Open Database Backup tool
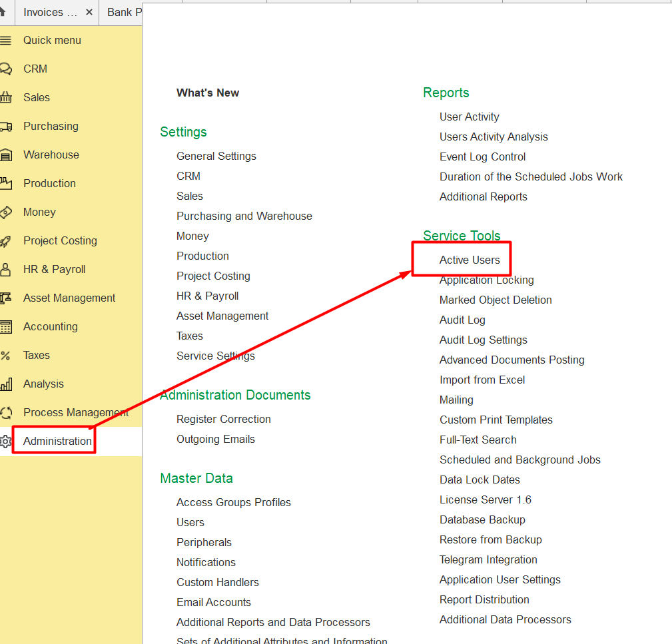The height and width of the screenshot is (644, 672). click(482, 519)
